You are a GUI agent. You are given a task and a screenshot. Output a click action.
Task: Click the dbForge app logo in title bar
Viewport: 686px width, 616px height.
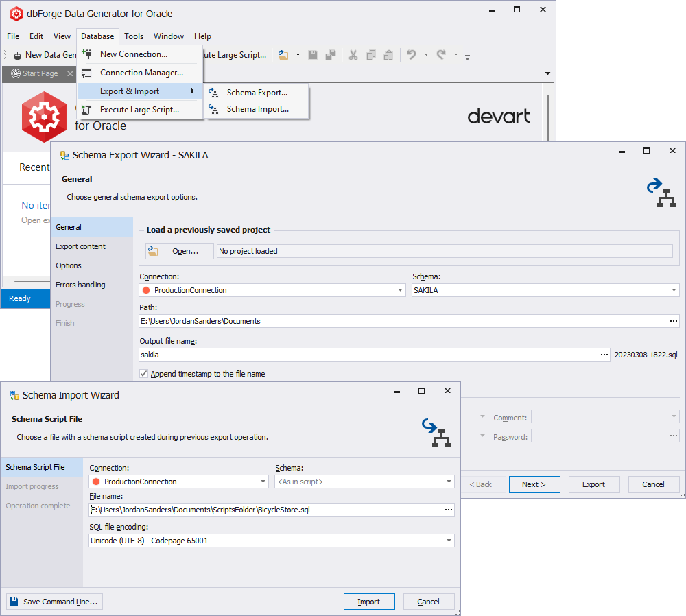coord(16,14)
